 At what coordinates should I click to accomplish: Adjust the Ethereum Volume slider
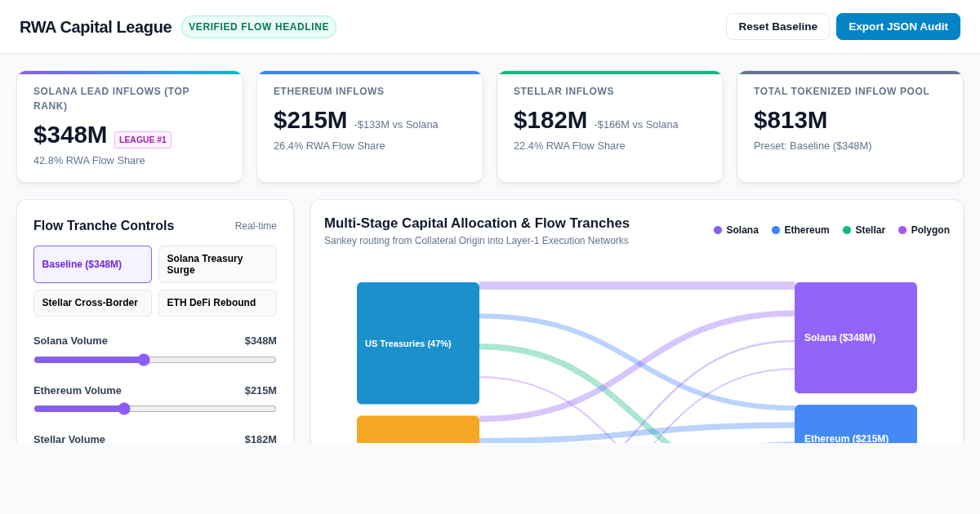155,409
